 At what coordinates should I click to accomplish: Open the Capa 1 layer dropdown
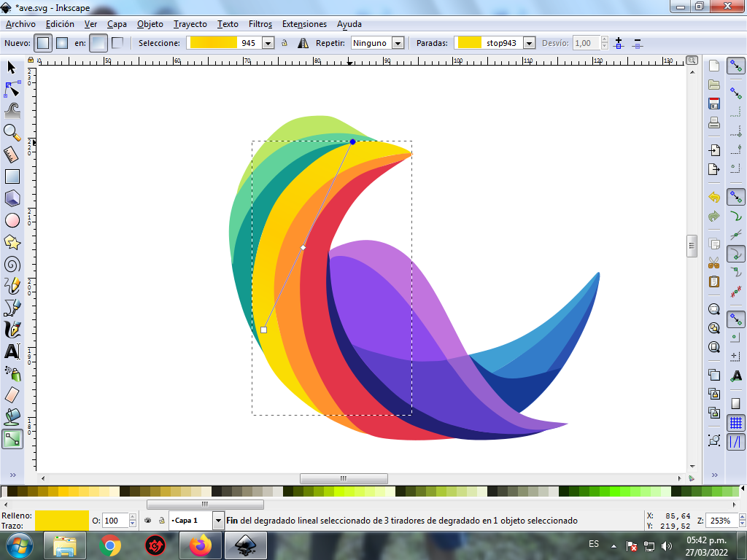[x=217, y=521]
